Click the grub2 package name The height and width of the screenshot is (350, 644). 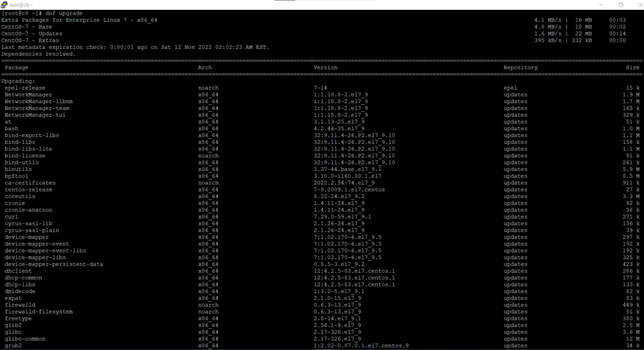click(13, 345)
